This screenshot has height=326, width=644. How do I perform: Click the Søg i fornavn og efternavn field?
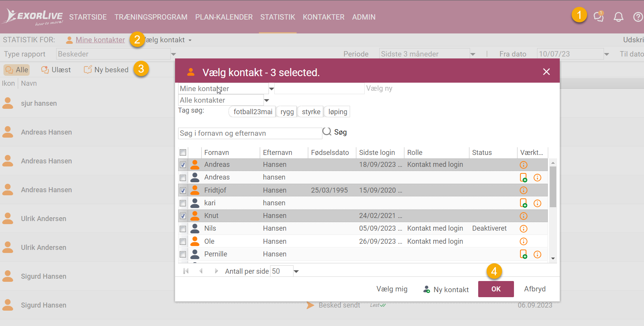[x=250, y=133]
